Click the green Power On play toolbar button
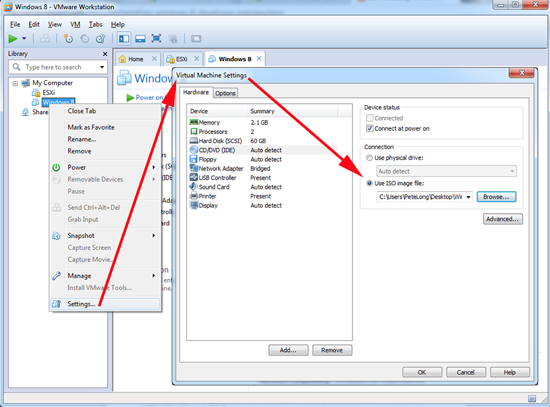 click(x=13, y=39)
